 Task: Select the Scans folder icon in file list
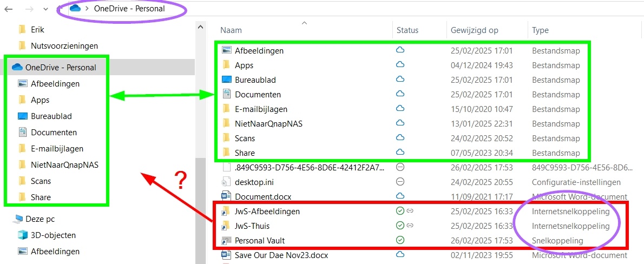click(x=226, y=138)
